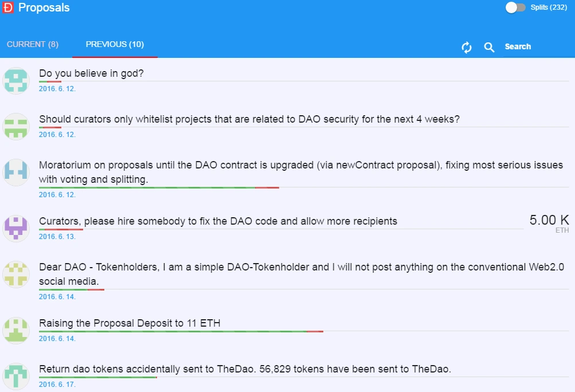
Task: Click the magnifying glass search icon
Action: pos(489,47)
